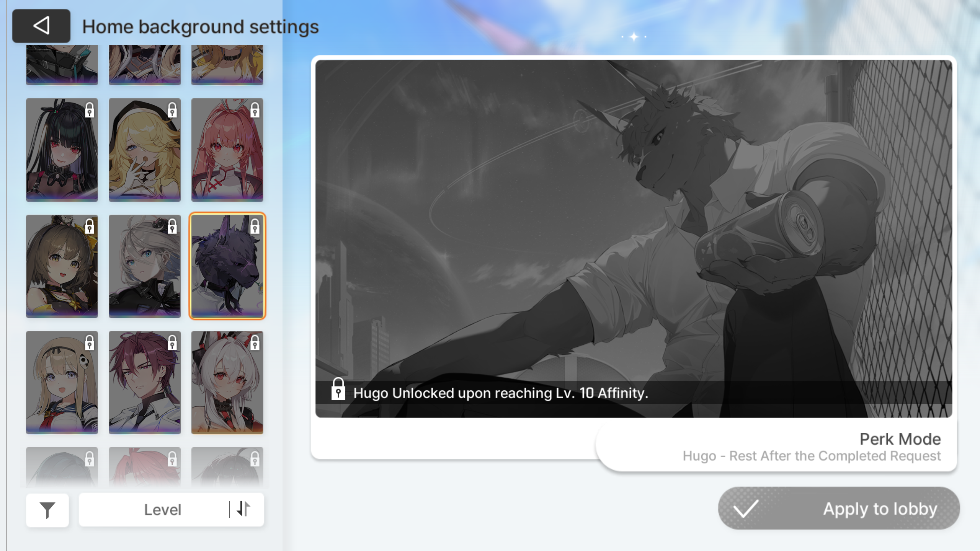
Task: Click the Hugo unlock requirement caption
Action: point(500,393)
